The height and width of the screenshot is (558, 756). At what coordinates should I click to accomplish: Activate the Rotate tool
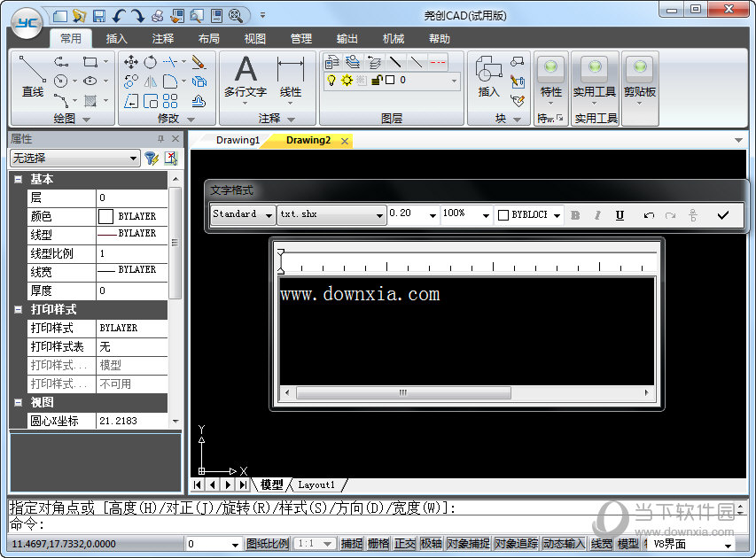click(151, 62)
